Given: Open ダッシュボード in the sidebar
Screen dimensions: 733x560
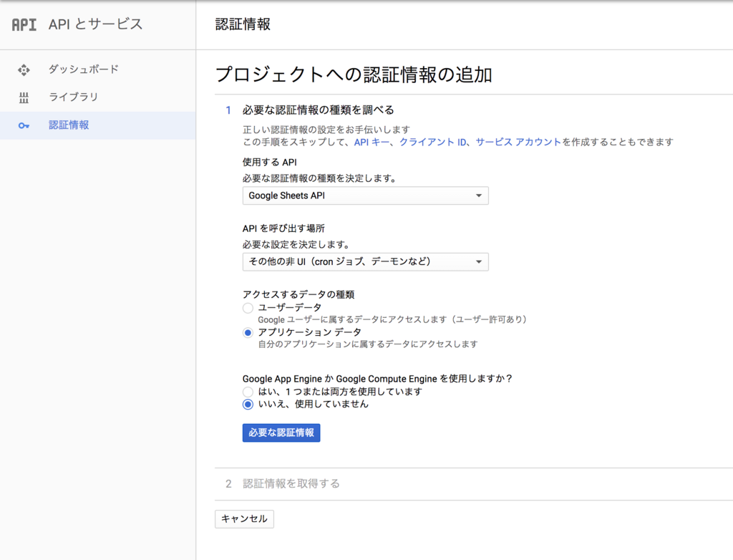Looking at the screenshot, I should 84,69.
